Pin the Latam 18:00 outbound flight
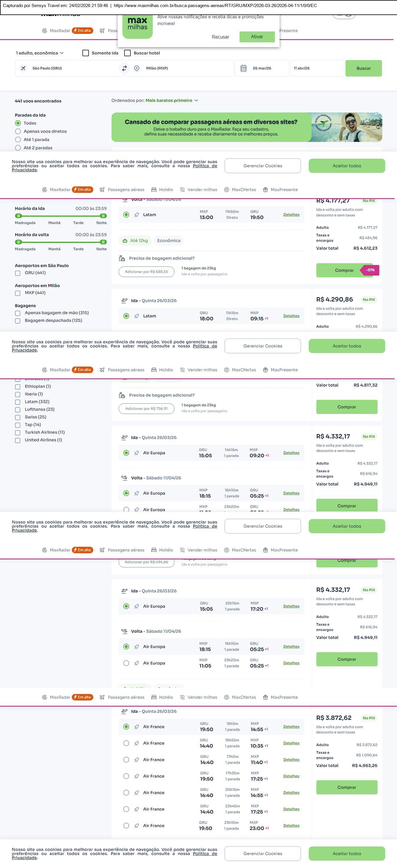The image size is (397, 868). [137, 316]
